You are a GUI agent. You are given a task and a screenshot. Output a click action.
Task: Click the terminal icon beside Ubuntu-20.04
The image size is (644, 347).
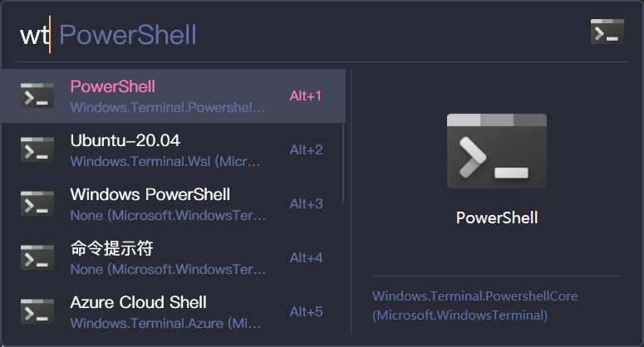pos(37,149)
